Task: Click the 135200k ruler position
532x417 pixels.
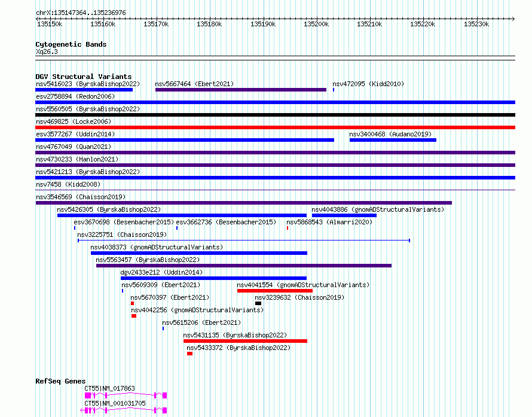Action: pos(316,24)
